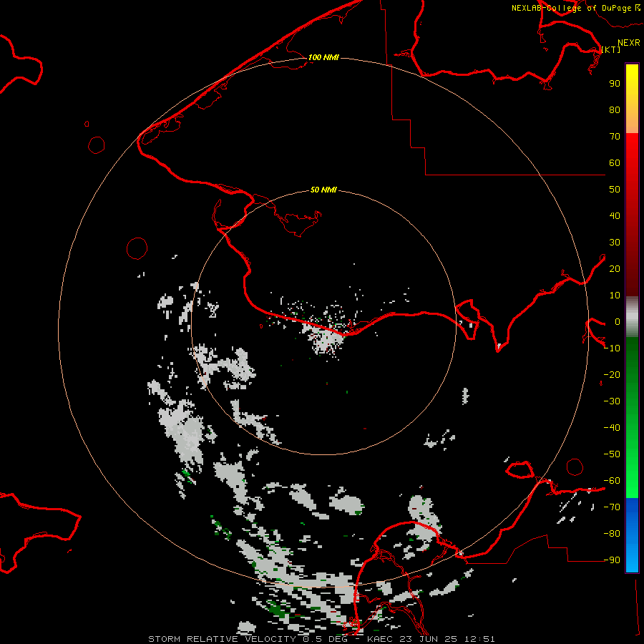Click the -80 value on velocity scale
The height and width of the screenshot is (644, 644).
click(612, 534)
